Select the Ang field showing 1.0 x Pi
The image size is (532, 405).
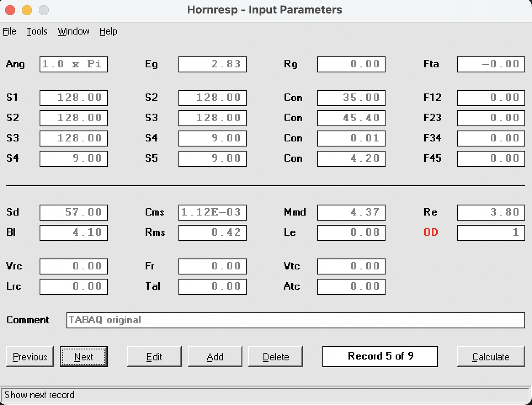pyautogui.click(x=74, y=64)
